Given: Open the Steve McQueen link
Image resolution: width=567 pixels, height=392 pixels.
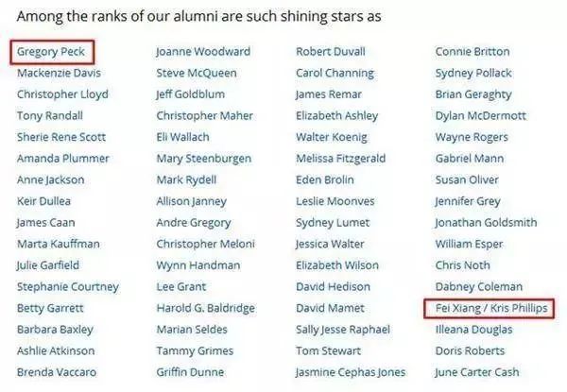Looking at the screenshot, I should [195, 73].
